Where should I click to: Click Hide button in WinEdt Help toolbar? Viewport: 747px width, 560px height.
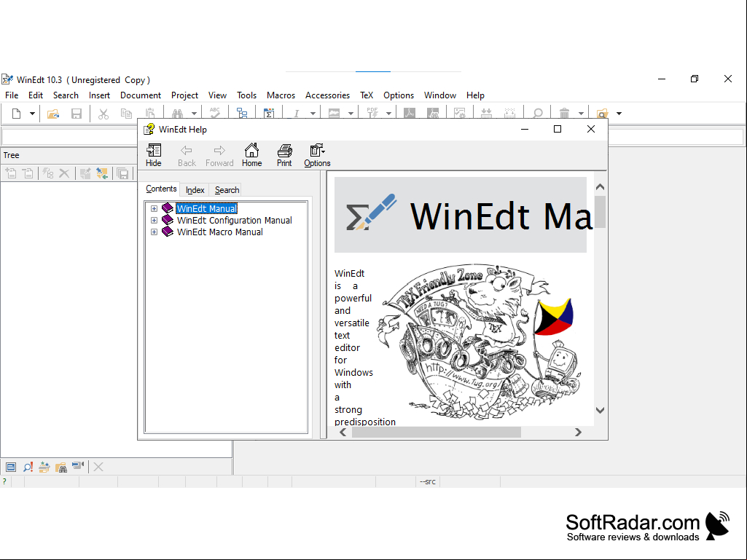pyautogui.click(x=153, y=155)
